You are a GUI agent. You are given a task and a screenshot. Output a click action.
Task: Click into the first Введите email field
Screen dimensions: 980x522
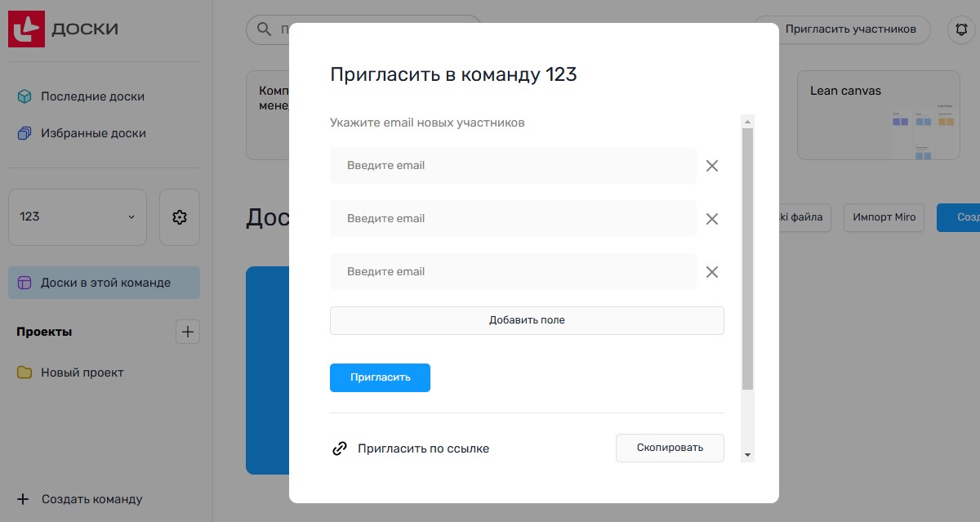513,165
